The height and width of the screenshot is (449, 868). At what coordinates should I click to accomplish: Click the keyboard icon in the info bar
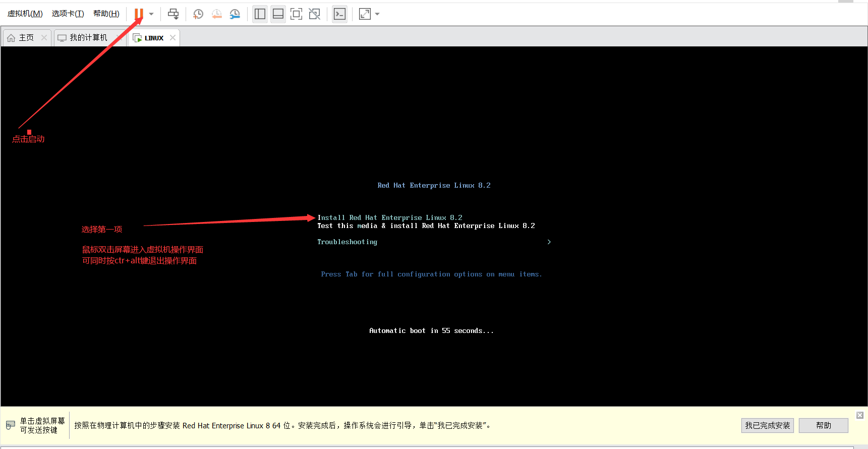click(11, 425)
